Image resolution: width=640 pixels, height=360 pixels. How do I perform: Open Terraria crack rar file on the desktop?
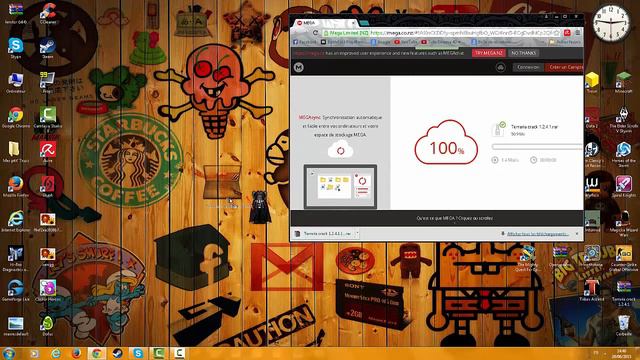624,292
